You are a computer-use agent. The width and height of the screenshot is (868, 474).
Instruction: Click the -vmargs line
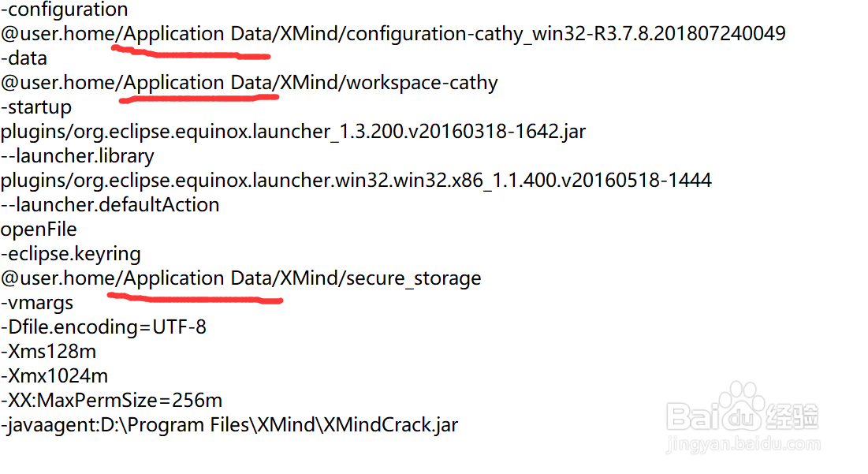coord(36,303)
